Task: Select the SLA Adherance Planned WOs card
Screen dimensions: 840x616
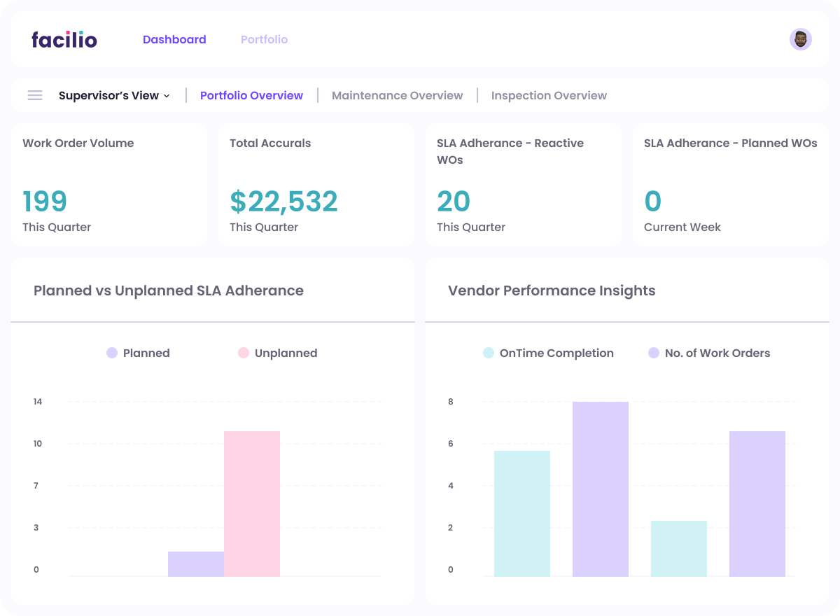Action: [731, 185]
